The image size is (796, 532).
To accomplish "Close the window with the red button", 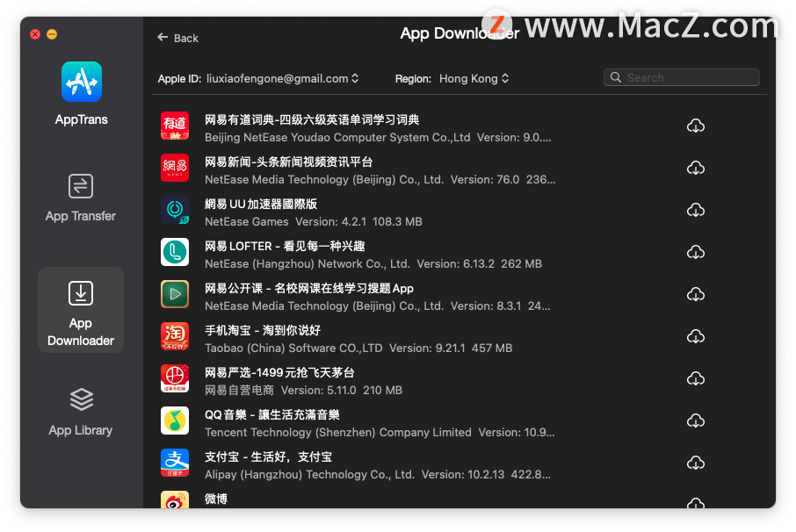I will coord(35,34).
